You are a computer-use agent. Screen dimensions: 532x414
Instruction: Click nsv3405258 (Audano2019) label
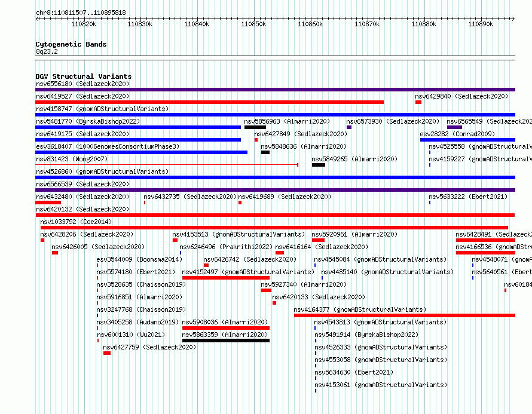[x=137, y=322]
